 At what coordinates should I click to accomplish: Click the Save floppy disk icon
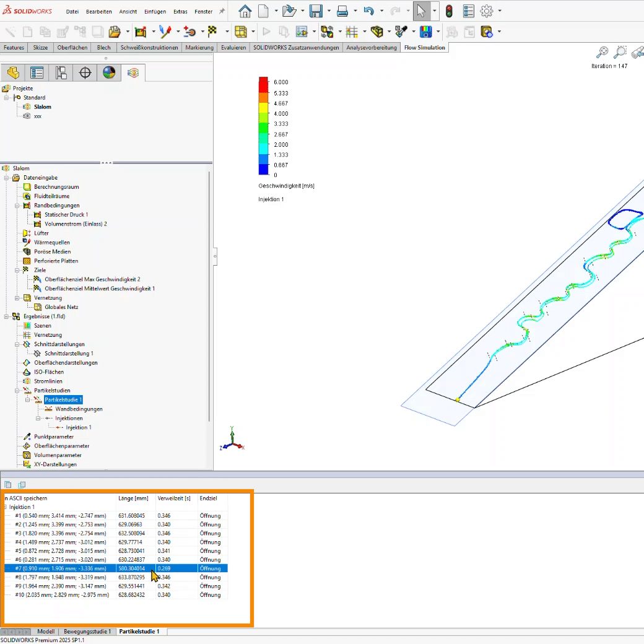point(316,11)
